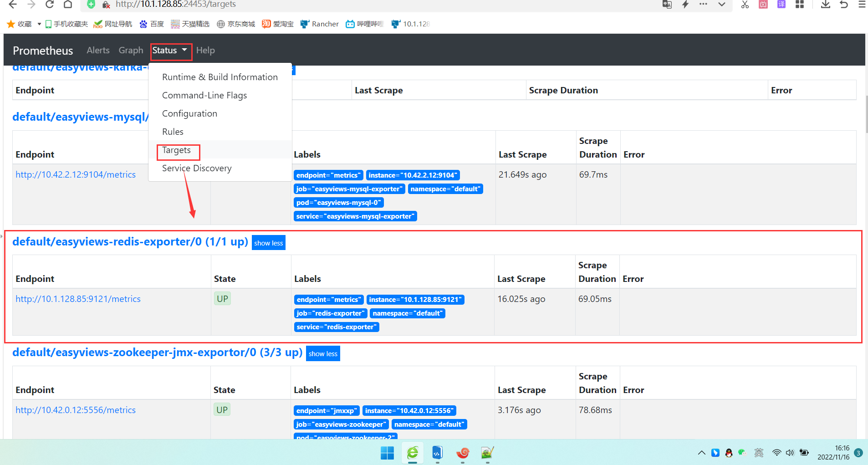
Task: Open the Graph nav item
Action: 131,51
